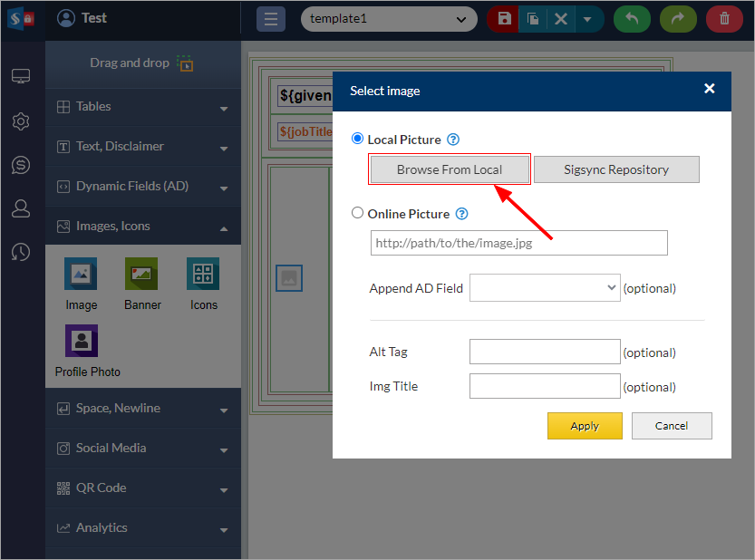Choose the Profile Photo icon
This screenshot has width=755, height=560.
tap(82, 341)
